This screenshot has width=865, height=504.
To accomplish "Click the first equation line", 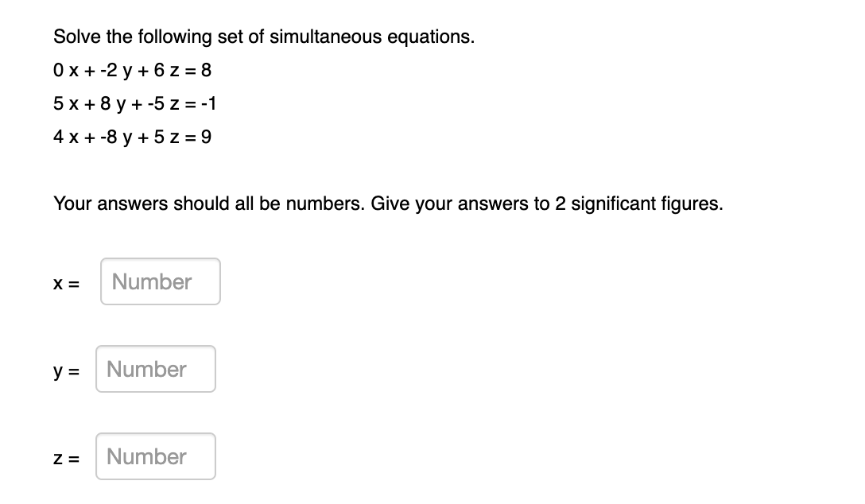I will 132,71.
